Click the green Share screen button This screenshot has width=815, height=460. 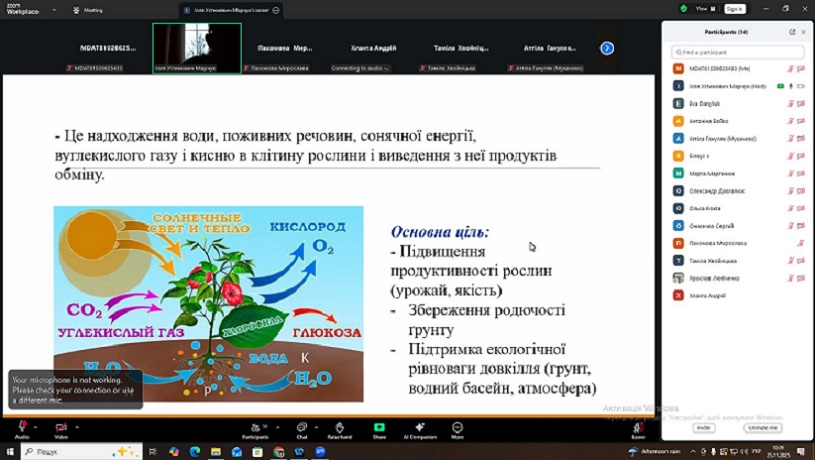pyautogui.click(x=379, y=430)
